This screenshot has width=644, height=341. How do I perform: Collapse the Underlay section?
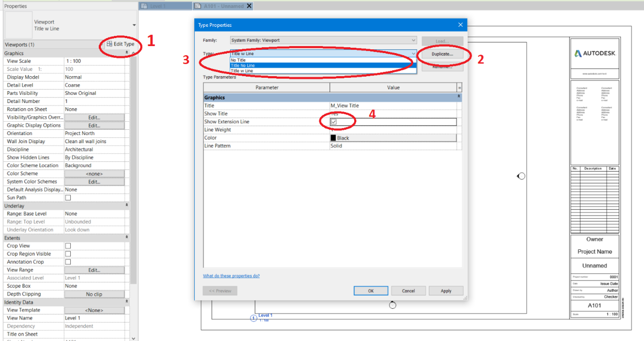coord(127,206)
